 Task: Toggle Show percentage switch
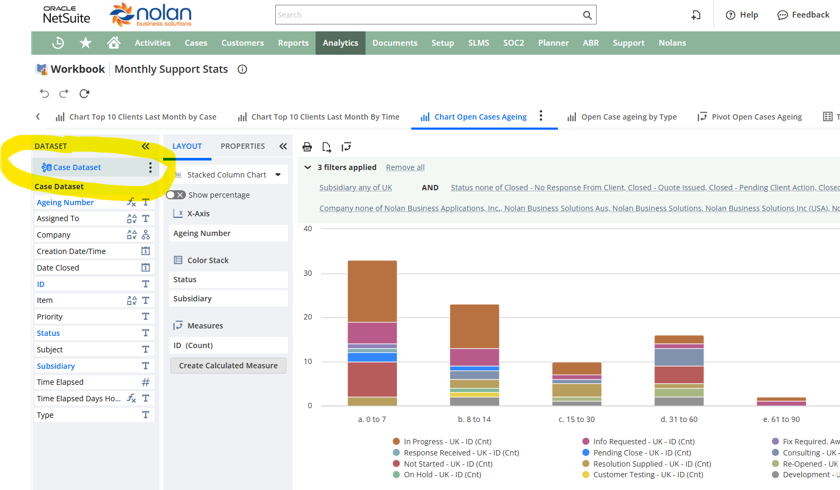[176, 195]
